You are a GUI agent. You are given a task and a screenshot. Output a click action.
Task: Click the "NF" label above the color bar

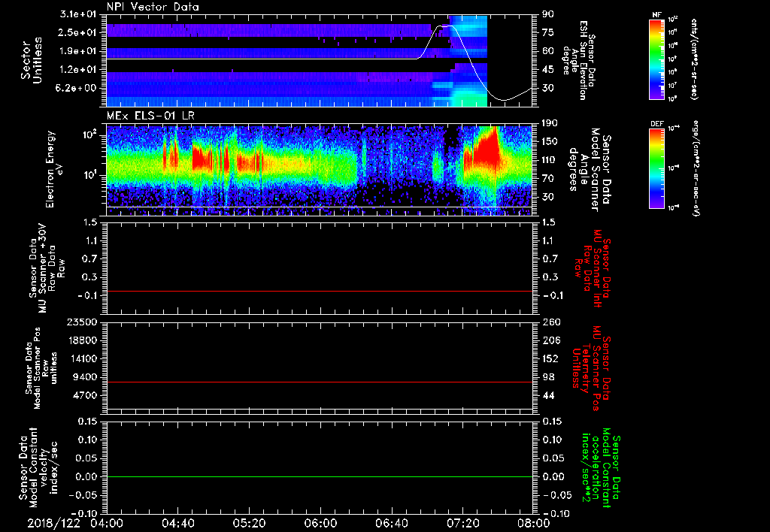coord(657,15)
